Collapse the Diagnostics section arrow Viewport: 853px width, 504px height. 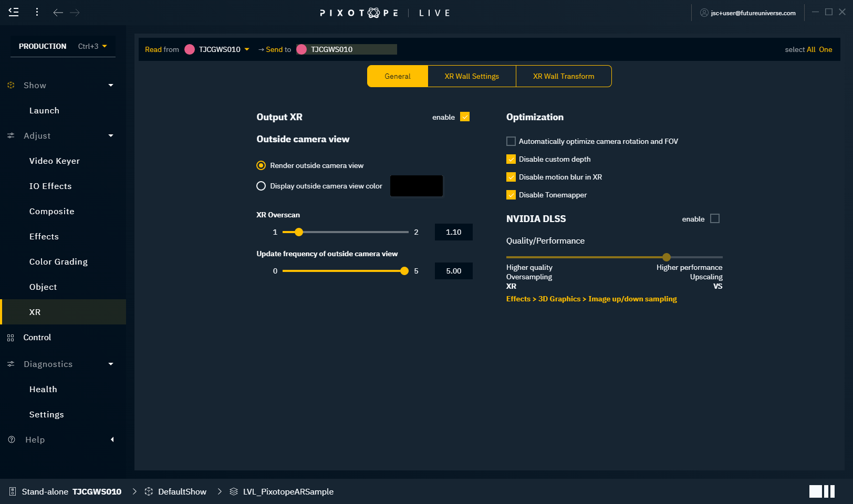[x=111, y=364]
